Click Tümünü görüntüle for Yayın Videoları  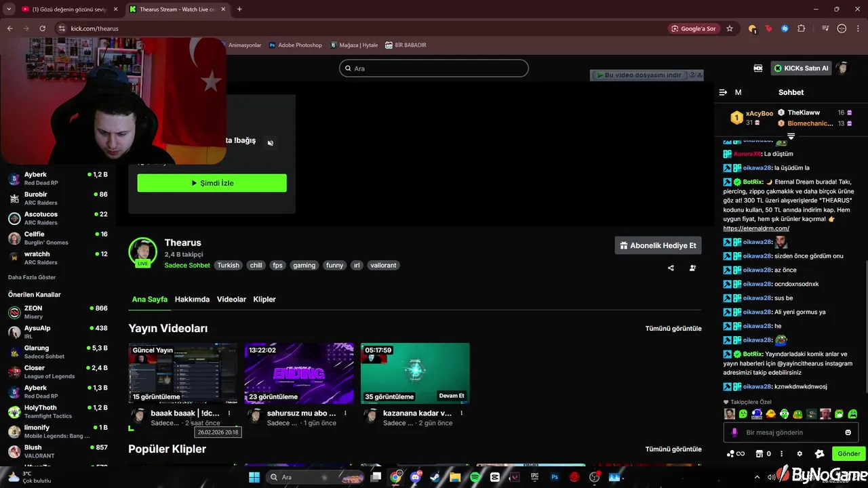click(673, 329)
